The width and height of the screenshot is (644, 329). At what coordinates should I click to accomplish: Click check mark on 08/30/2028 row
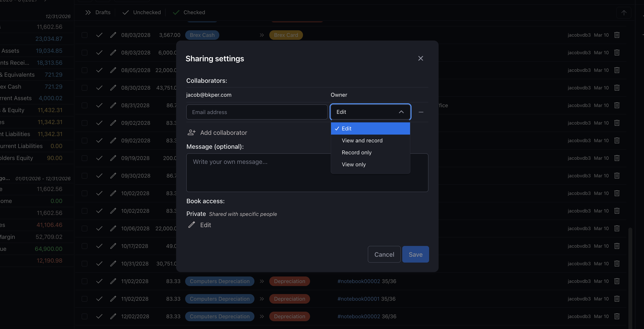99,88
